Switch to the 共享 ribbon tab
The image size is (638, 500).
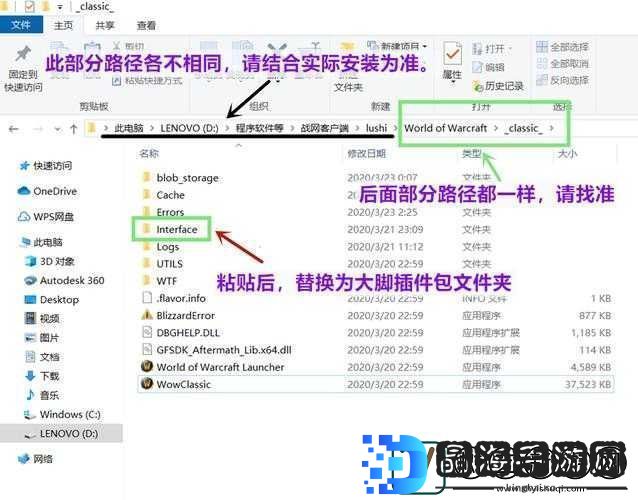pyautogui.click(x=105, y=25)
